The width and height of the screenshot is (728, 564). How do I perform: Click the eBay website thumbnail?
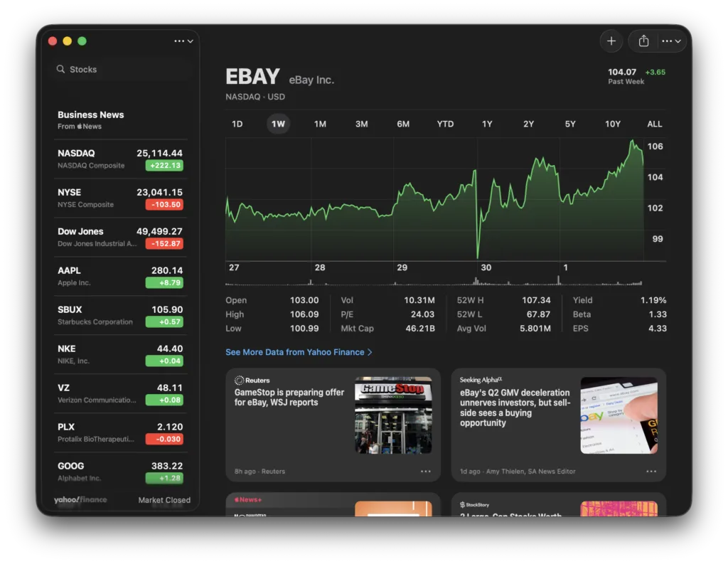coord(619,415)
